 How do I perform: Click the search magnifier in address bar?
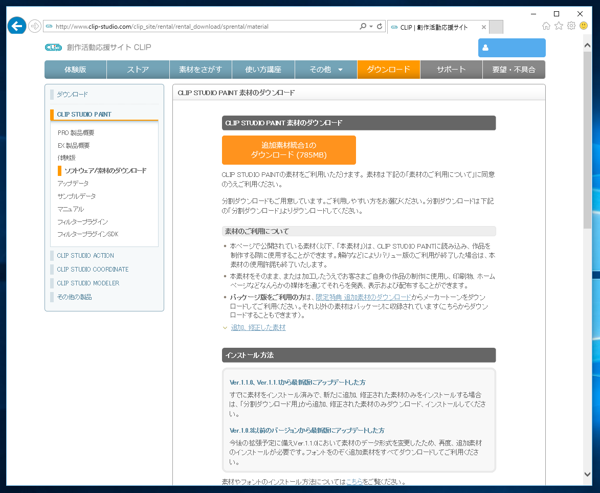[362, 26]
